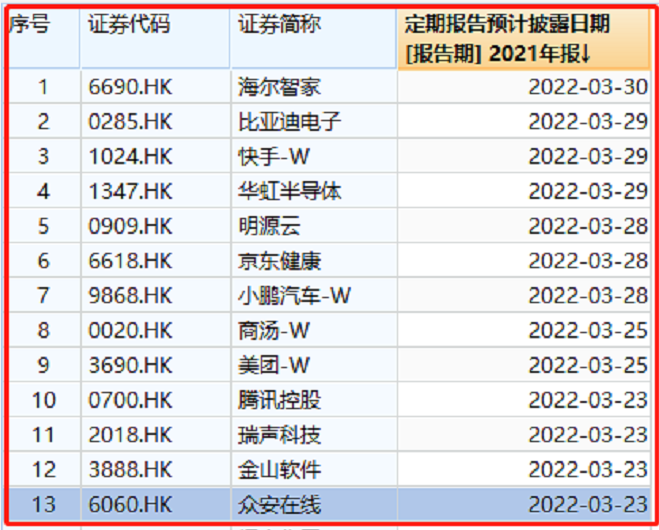This screenshot has height=530, width=659.
Task: Select the 众安在线 name cell
Action: click(314, 504)
